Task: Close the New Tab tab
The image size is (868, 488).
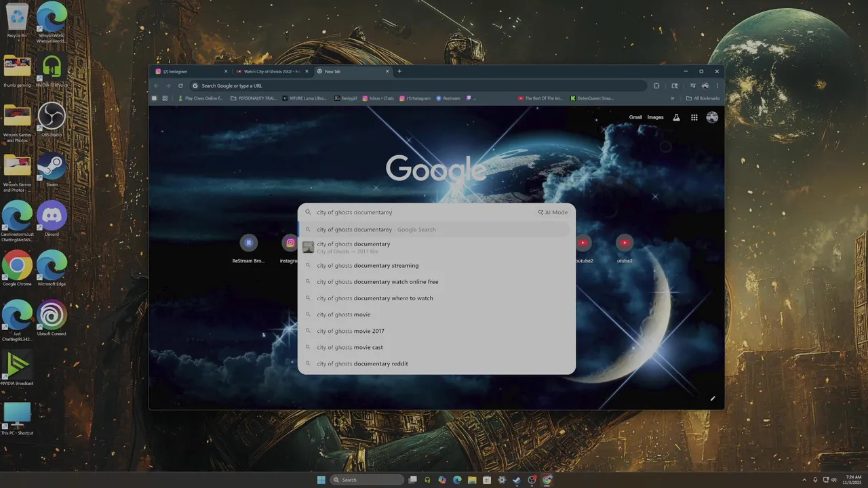Action: [388, 71]
